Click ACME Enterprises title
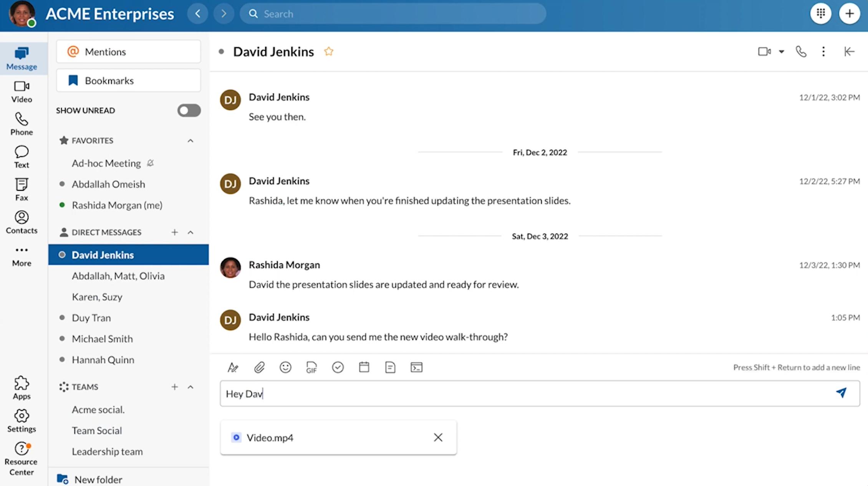 (110, 14)
